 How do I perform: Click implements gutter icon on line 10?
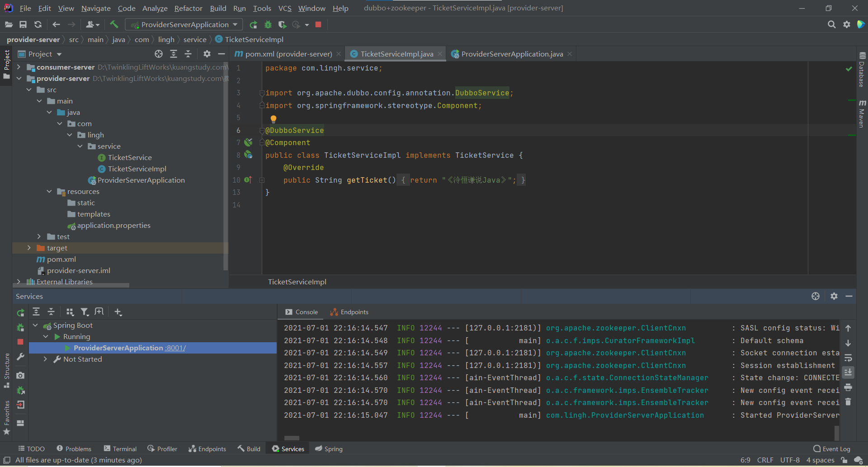click(x=248, y=180)
